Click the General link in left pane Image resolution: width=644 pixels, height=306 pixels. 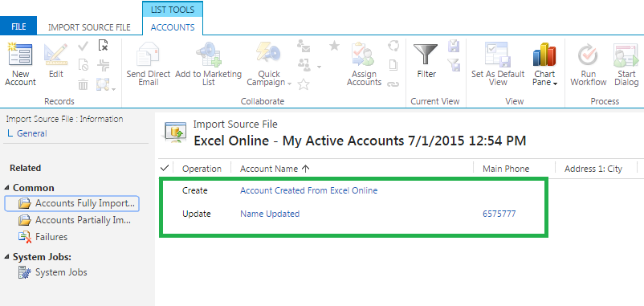point(31,133)
